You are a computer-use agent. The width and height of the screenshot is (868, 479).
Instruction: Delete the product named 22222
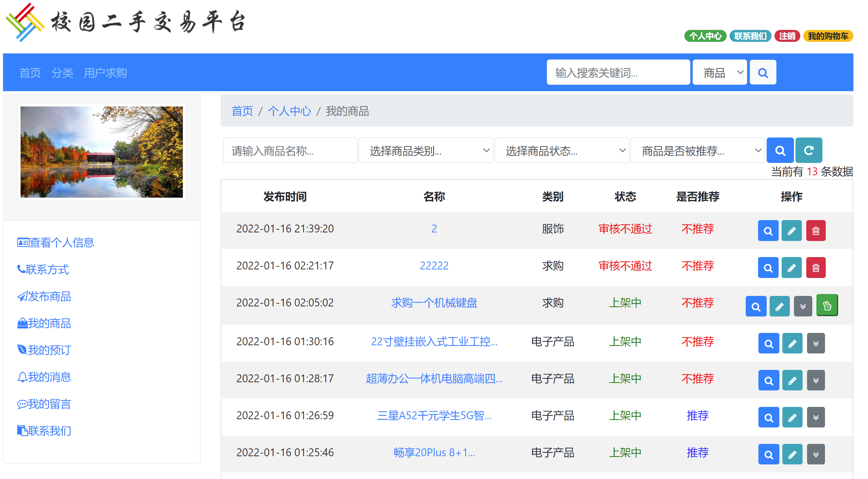coord(816,268)
